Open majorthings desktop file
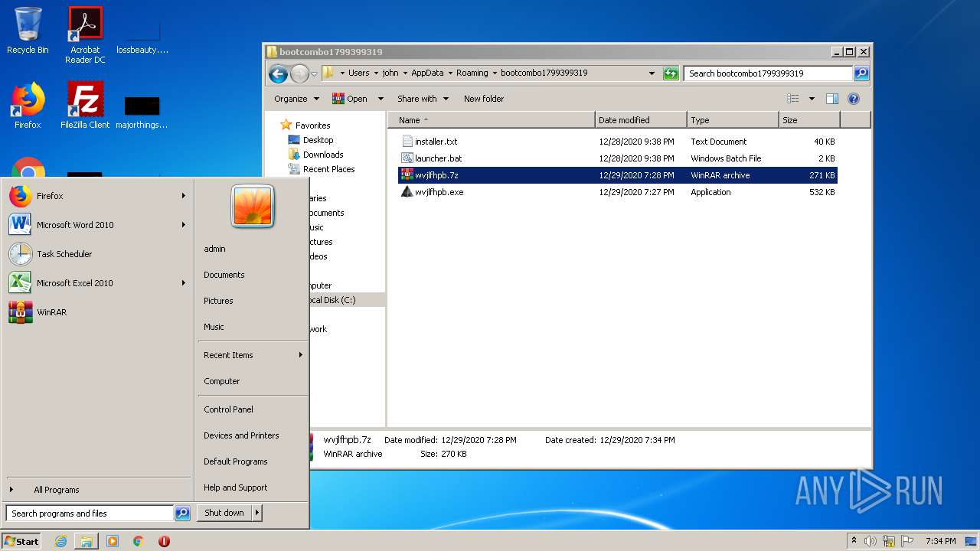 142,111
